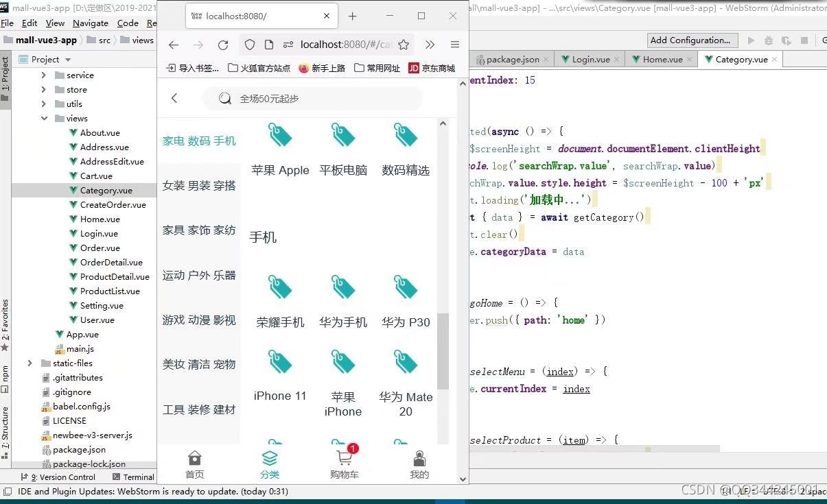The image size is (827, 504).
Task: Expand the utils folder
Action: click(x=44, y=104)
